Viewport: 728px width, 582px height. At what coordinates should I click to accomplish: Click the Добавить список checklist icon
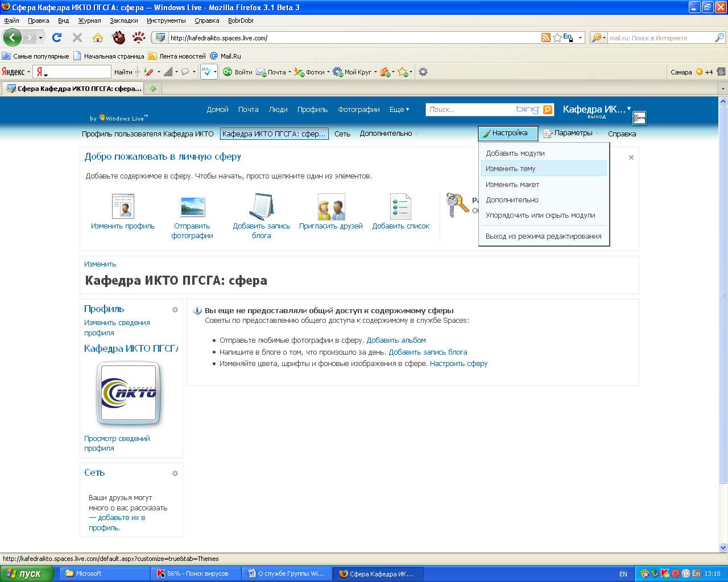(x=400, y=206)
